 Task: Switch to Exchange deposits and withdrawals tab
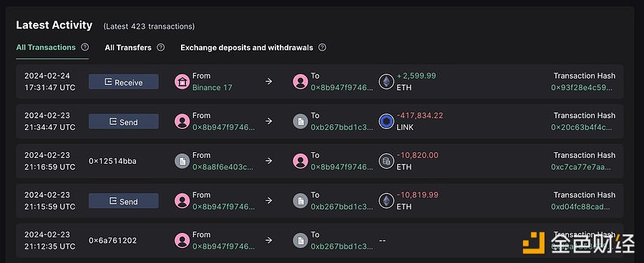coord(247,48)
